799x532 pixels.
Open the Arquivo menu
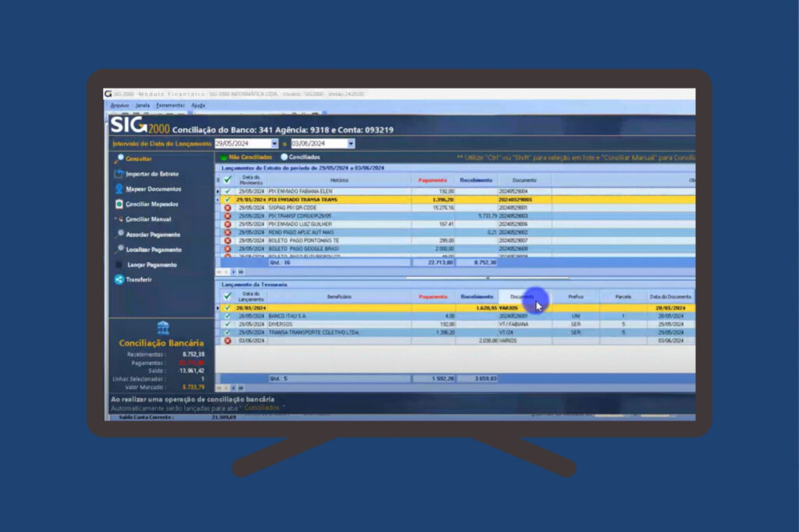[x=119, y=105]
